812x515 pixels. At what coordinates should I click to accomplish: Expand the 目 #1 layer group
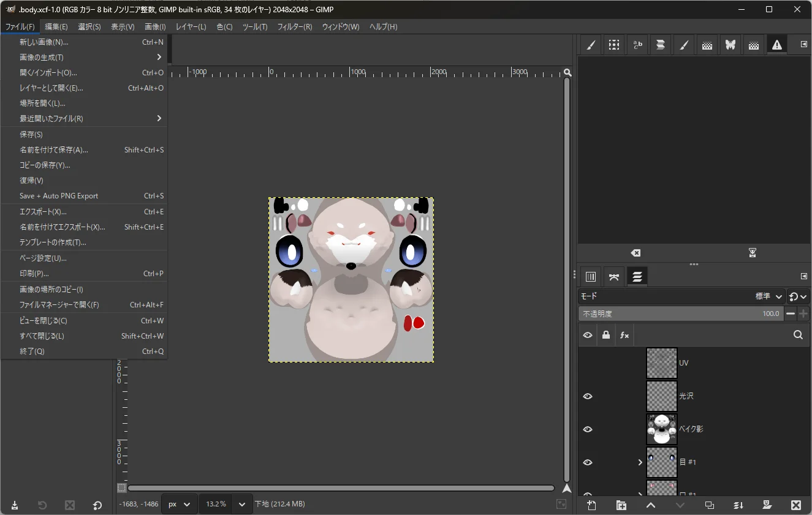click(x=640, y=462)
